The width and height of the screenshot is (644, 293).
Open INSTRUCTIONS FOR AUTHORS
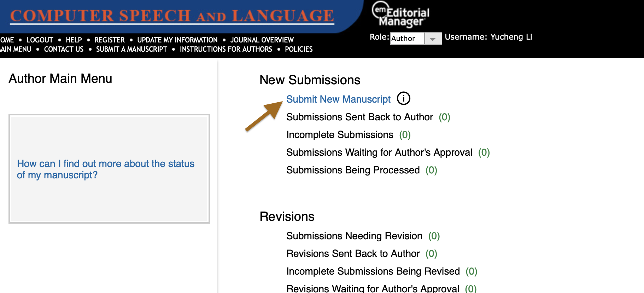[226, 49]
